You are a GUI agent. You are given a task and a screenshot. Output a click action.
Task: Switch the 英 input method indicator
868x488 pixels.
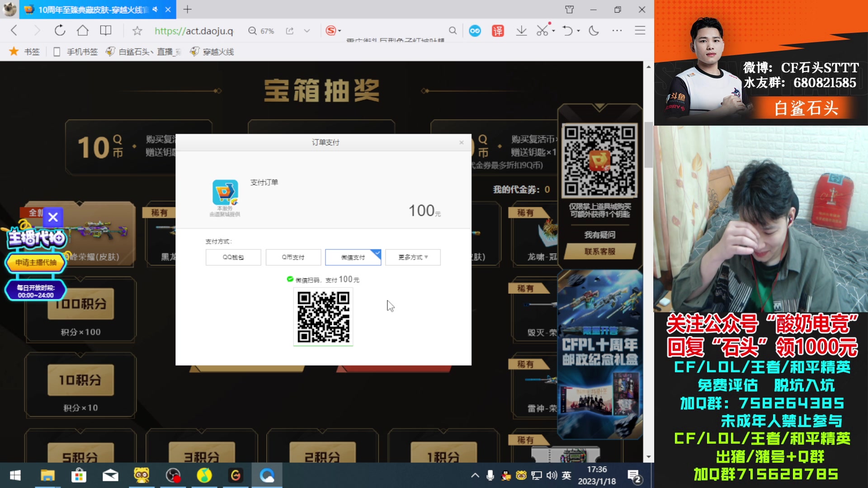coord(566,475)
